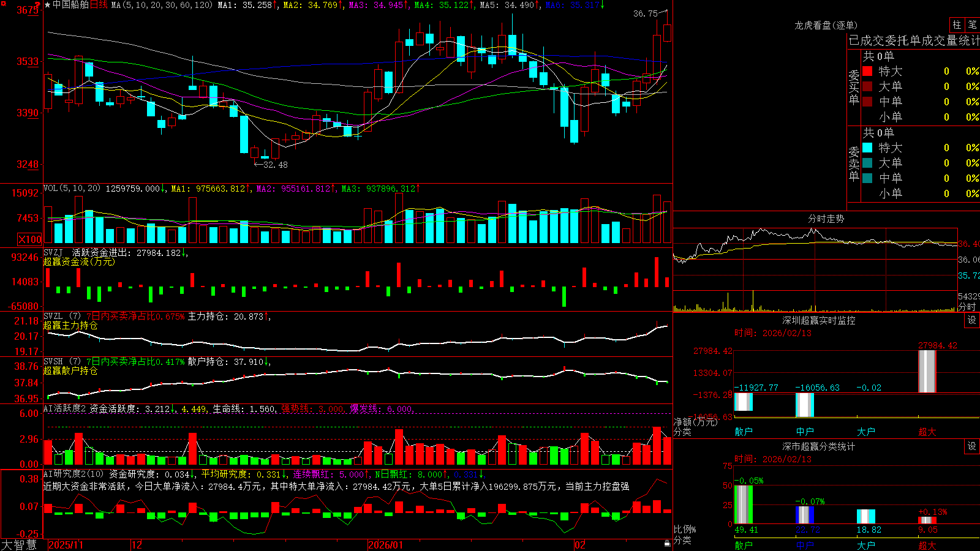Viewport: 980px width, 551px height.
Task: Jump to the 02 month marker
Action: (x=580, y=545)
